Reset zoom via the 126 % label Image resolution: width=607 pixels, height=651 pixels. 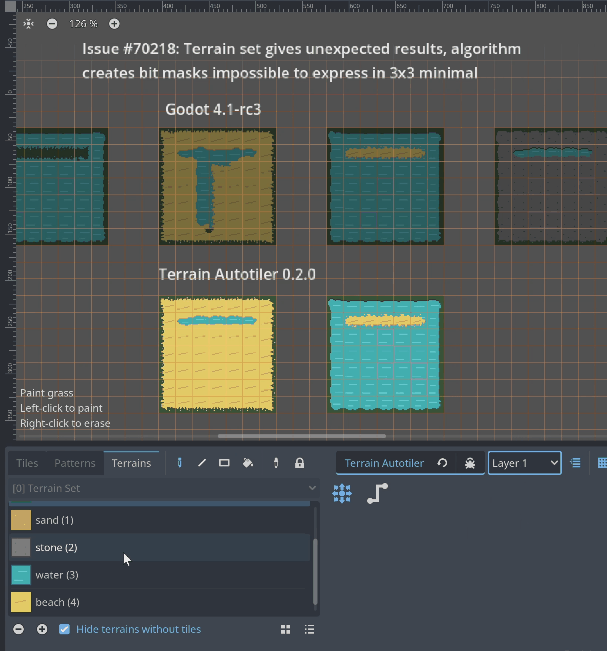click(83, 24)
